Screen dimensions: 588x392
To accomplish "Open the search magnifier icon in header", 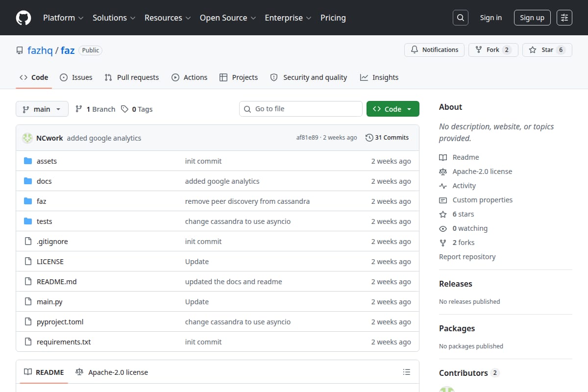I will [461, 18].
